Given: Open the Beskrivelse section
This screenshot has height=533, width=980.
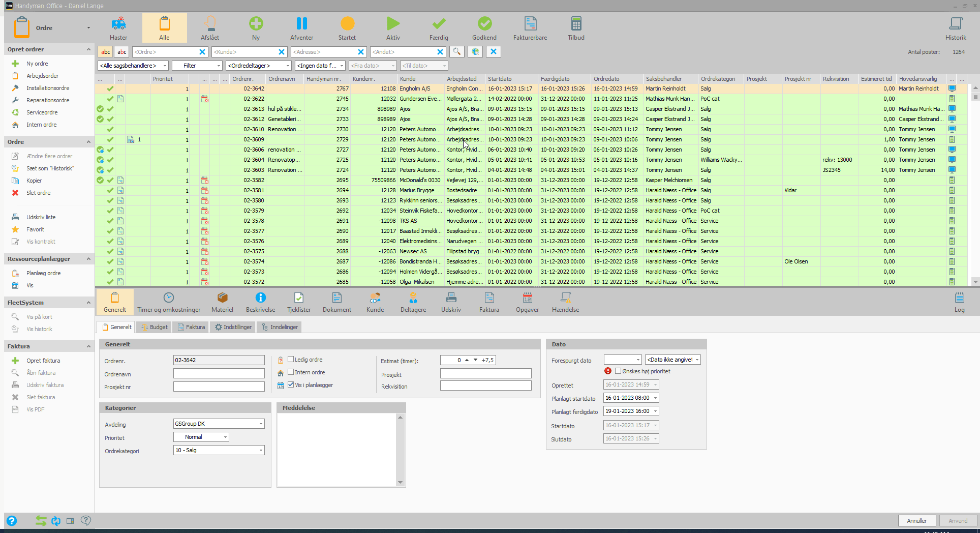Looking at the screenshot, I should pos(260,302).
